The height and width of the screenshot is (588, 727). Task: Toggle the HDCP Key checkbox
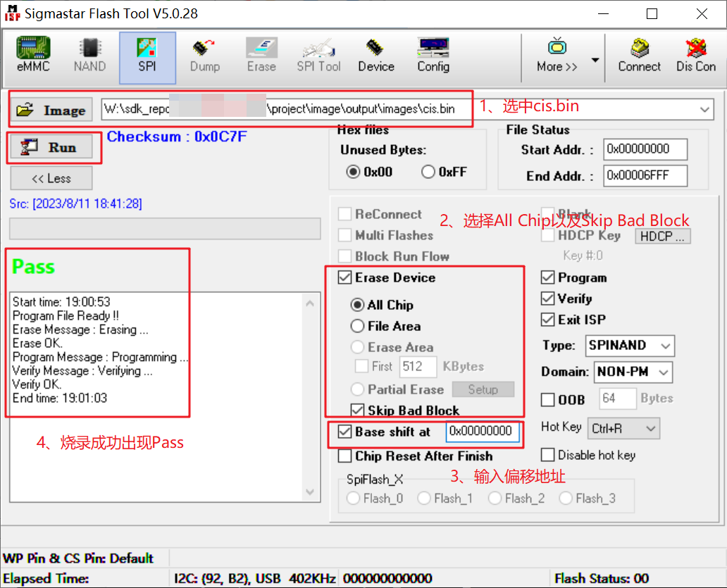547,235
